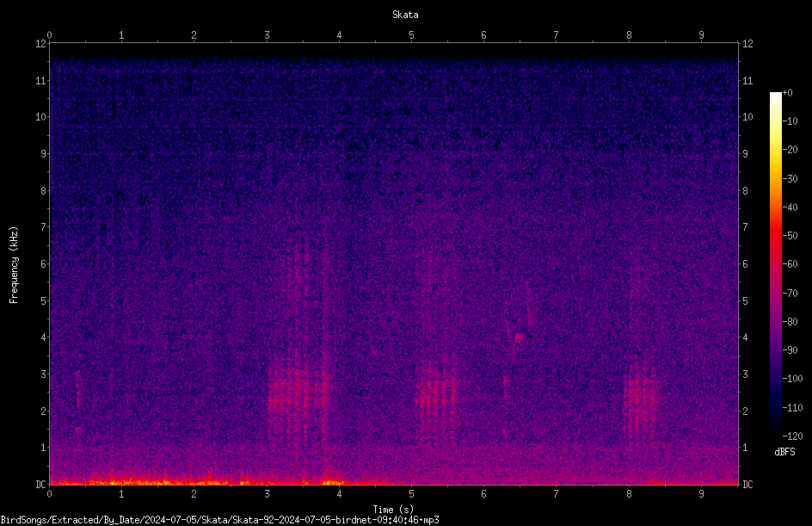Click the '12' tick on the left frequency axis
Viewport: 812px width, 526px height.
(40, 44)
